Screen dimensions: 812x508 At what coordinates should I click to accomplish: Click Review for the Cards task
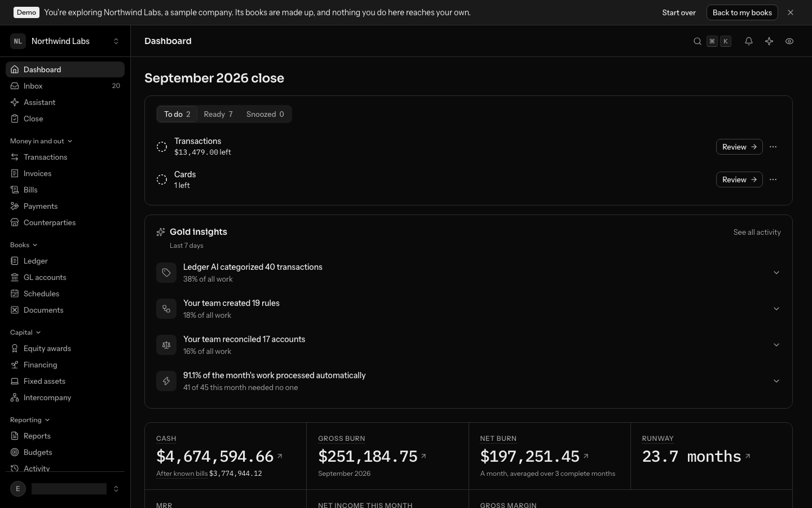click(x=739, y=179)
